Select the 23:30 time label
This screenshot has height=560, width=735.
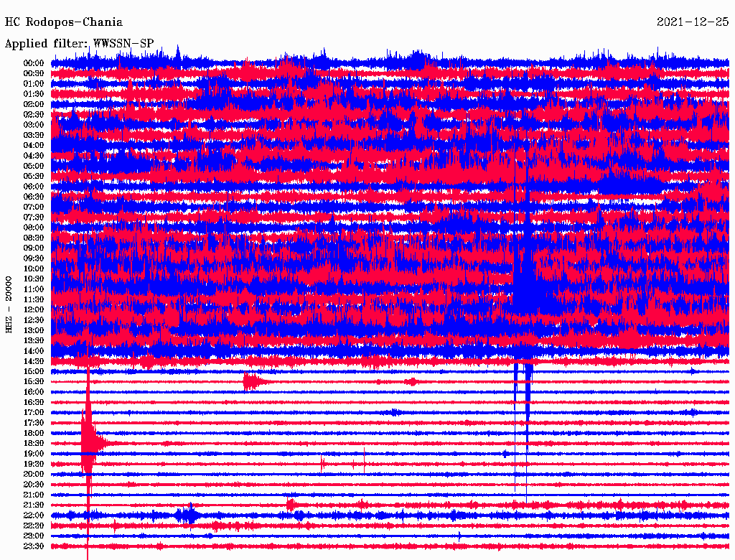point(34,546)
